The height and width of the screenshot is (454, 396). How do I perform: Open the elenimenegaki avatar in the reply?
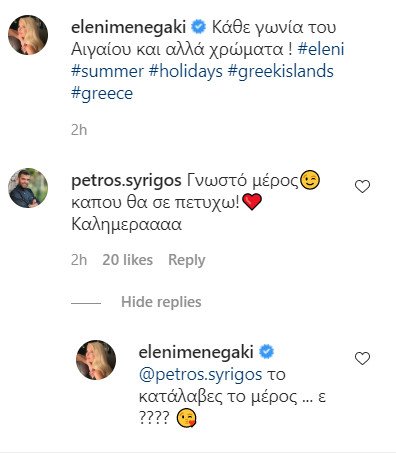point(96,360)
